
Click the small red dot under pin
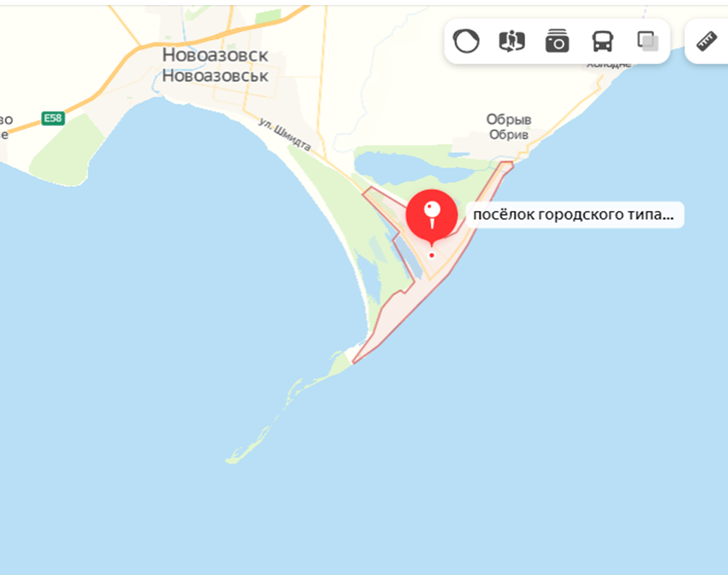click(432, 255)
